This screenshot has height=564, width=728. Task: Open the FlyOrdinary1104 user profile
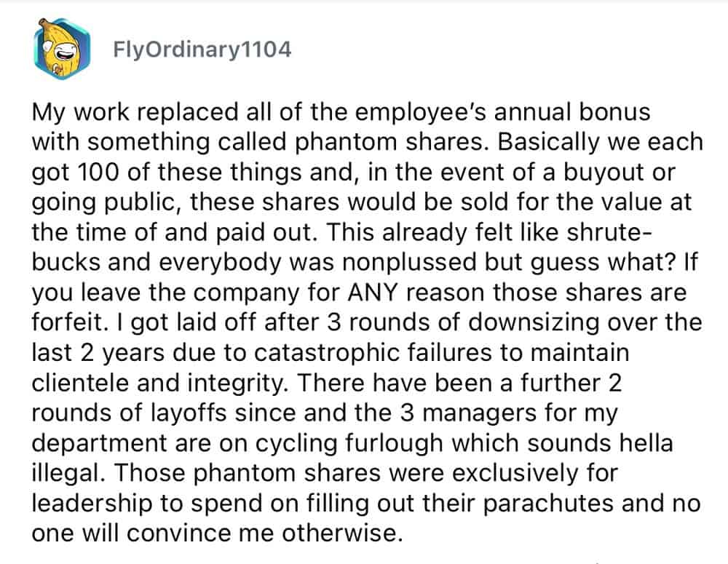click(x=202, y=50)
